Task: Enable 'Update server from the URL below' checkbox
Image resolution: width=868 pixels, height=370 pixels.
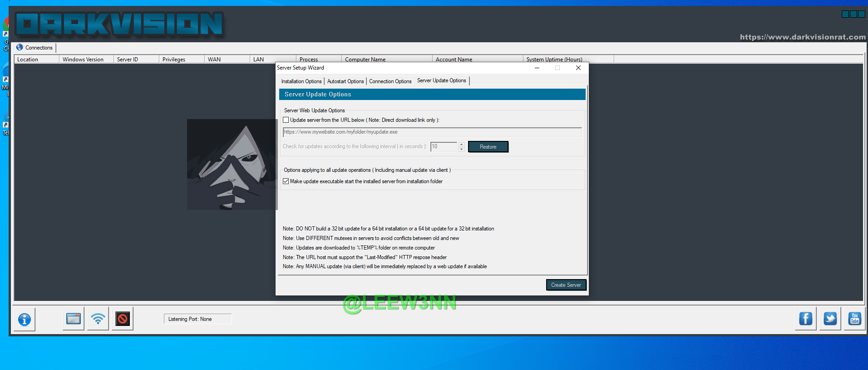Action: pyautogui.click(x=286, y=120)
